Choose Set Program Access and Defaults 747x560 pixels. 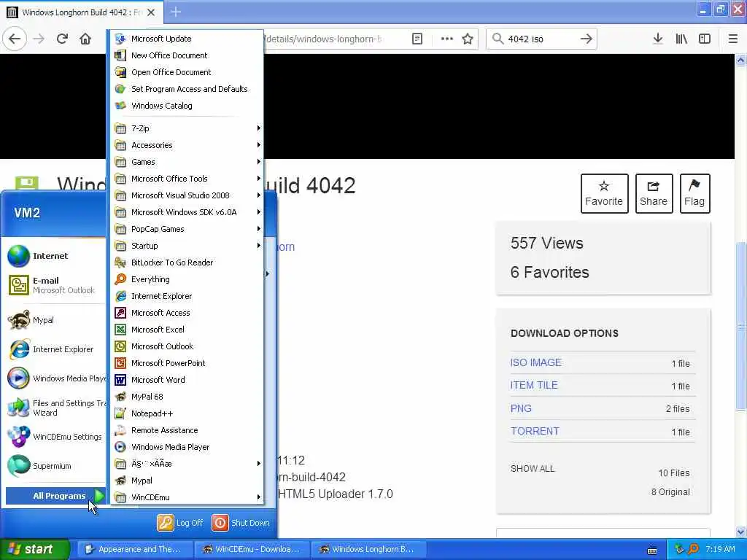click(187, 89)
